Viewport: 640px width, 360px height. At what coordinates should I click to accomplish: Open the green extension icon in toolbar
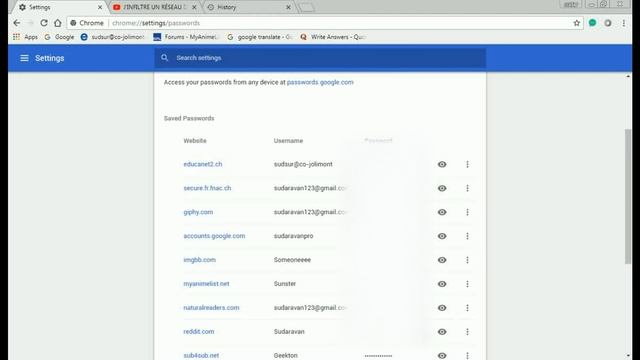pyautogui.click(x=592, y=23)
